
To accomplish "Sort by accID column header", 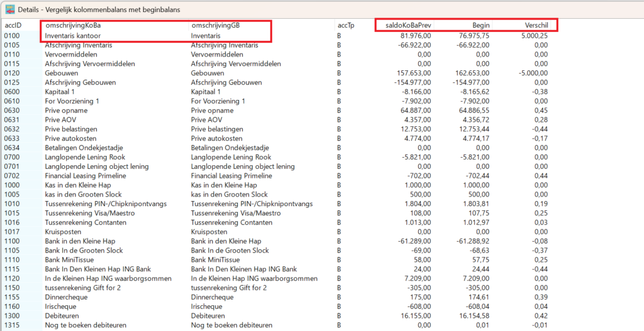I will (x=13, y=25).
